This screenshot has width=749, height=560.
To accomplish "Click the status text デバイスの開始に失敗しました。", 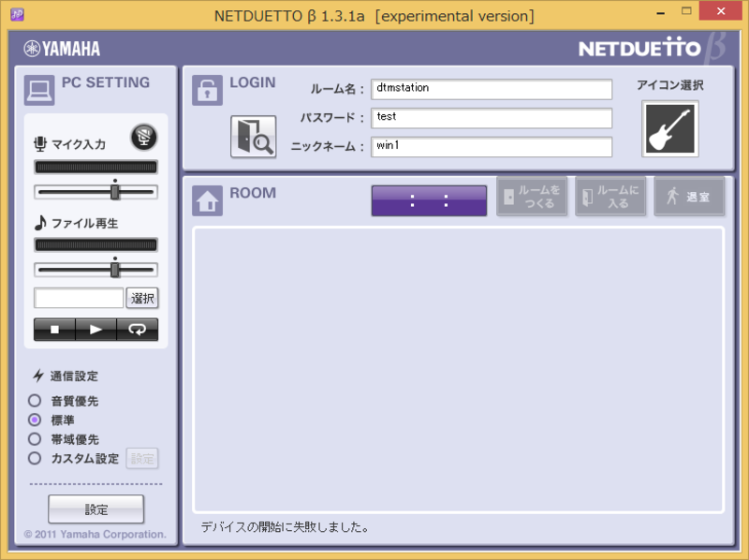I will (286, 527).
